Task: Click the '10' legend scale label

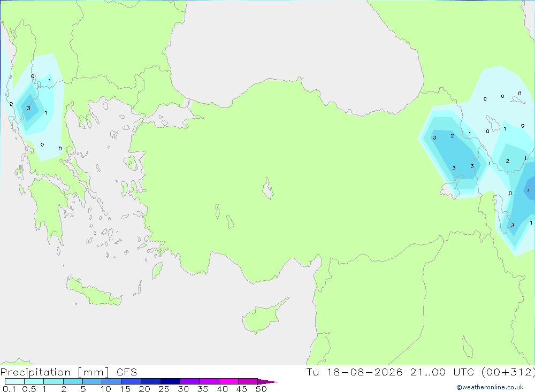Action: coord(106,389)
